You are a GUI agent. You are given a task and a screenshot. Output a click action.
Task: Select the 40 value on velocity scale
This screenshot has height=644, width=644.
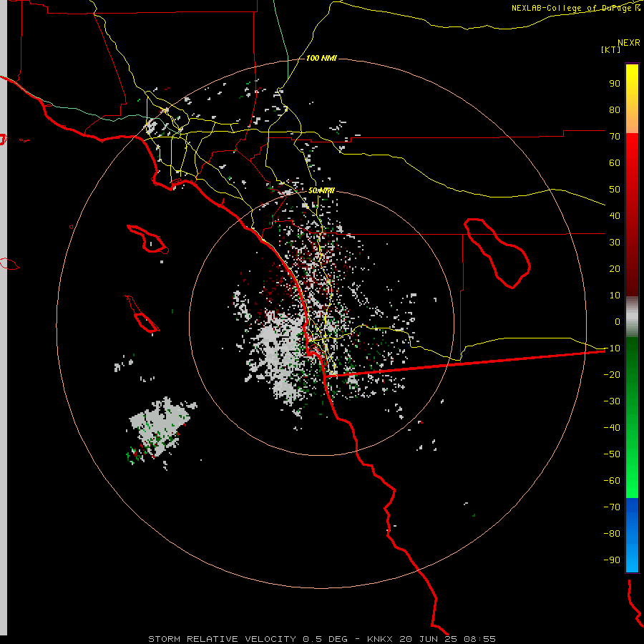tap(615, 216)
